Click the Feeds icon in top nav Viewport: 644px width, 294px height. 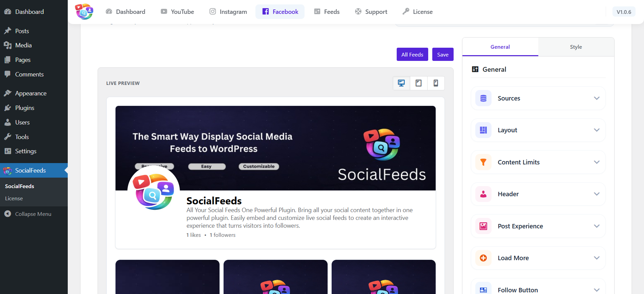point(317,12)
